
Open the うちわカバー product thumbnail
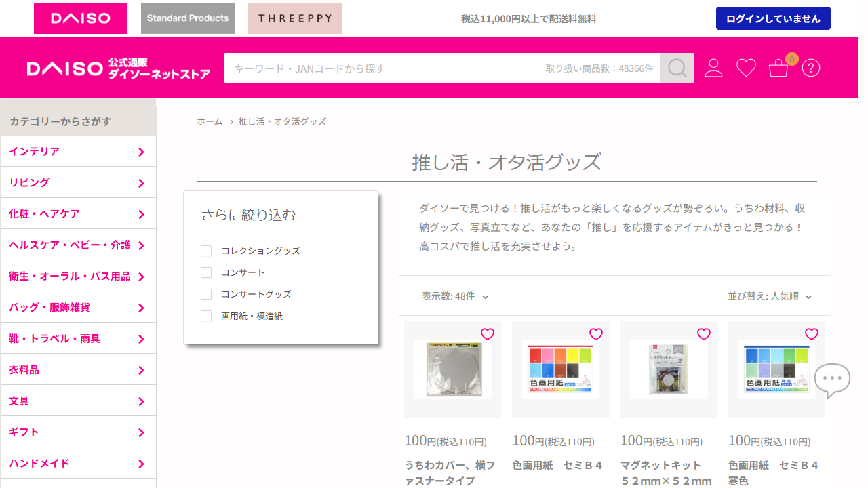click(452, 369)
